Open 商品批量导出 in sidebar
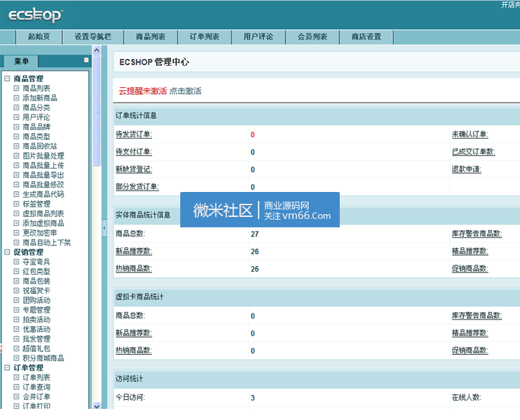Screen dimensions: 520x420 43,175
